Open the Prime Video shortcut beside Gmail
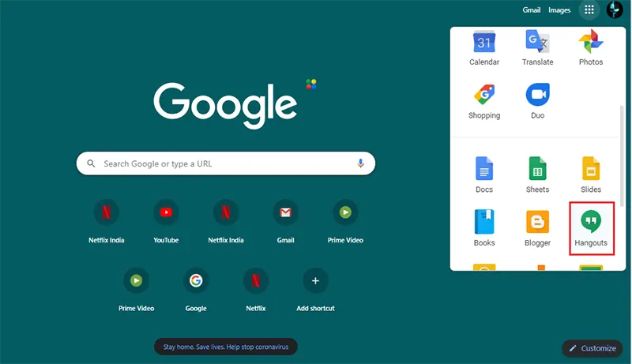 (x=345, y=221)
